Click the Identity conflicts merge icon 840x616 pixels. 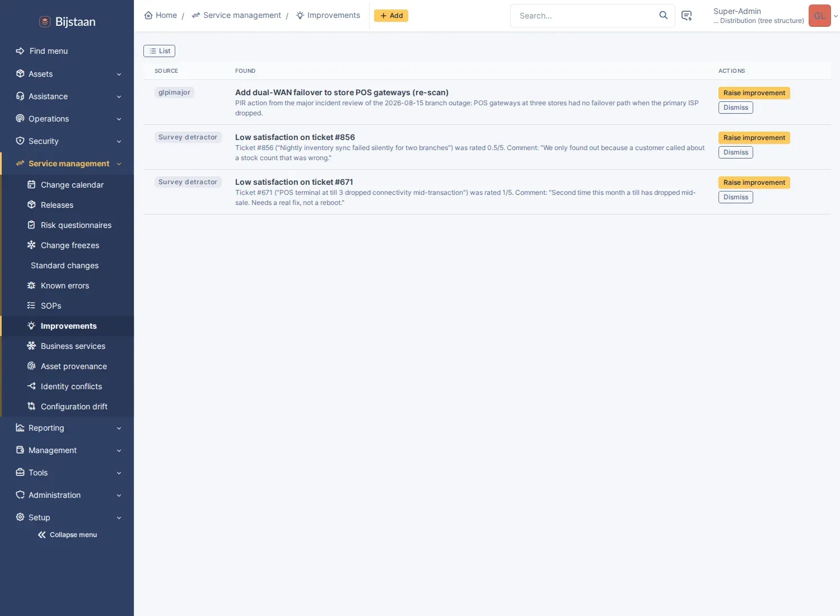(x=31, y=386)
